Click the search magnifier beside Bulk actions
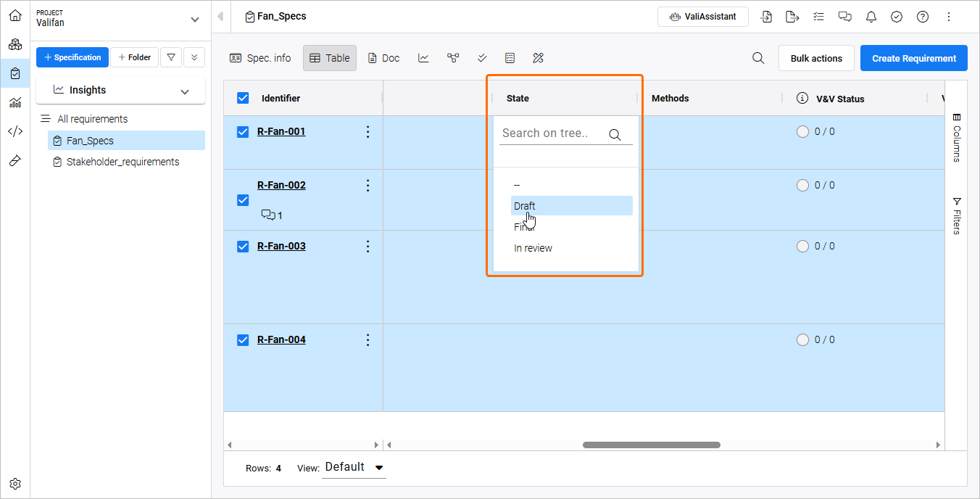 758,58
